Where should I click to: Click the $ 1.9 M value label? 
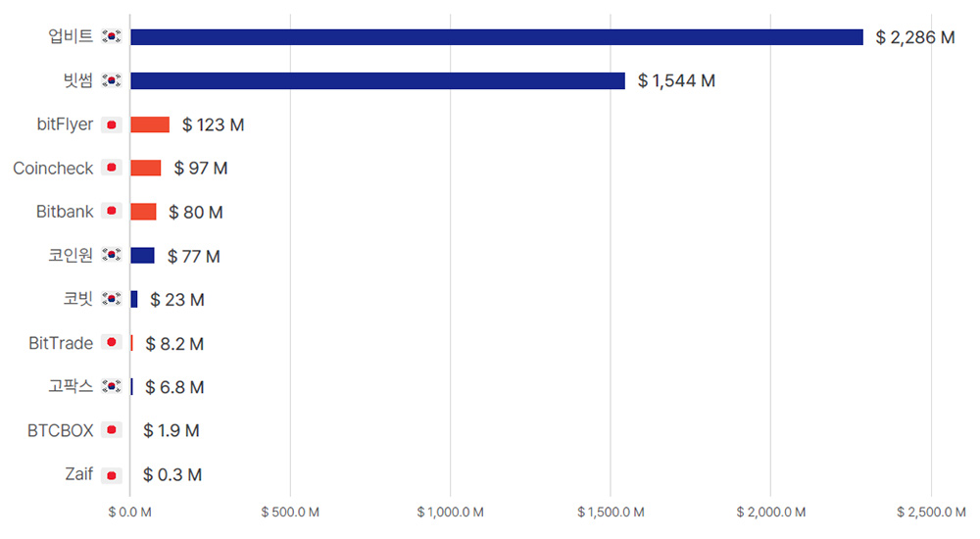coord(171,430)
